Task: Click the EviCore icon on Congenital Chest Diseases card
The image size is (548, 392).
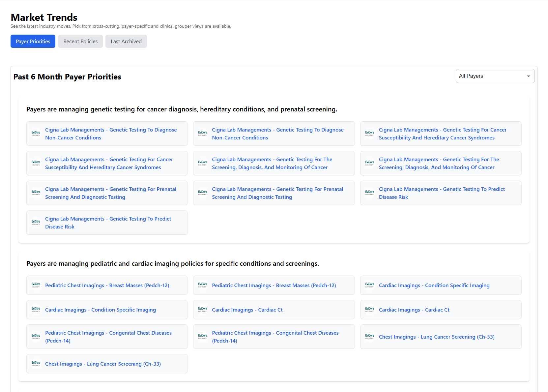Action: point(36,336)
